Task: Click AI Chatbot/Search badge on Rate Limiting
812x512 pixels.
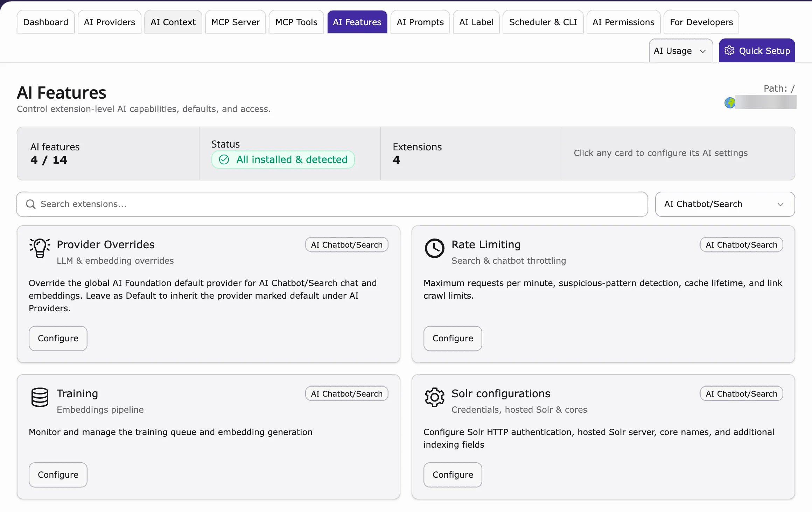Action: tap(742, 245)
